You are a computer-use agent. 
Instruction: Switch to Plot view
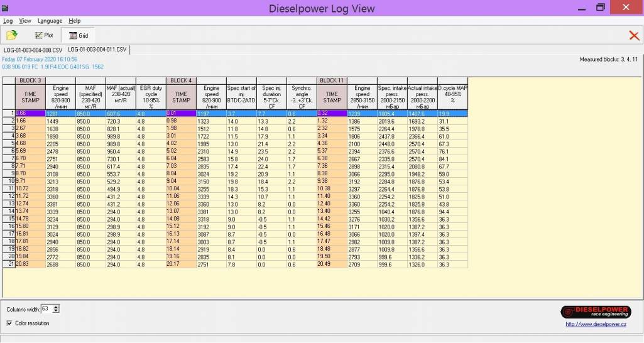pyautogui.click(x=44, y=36)
